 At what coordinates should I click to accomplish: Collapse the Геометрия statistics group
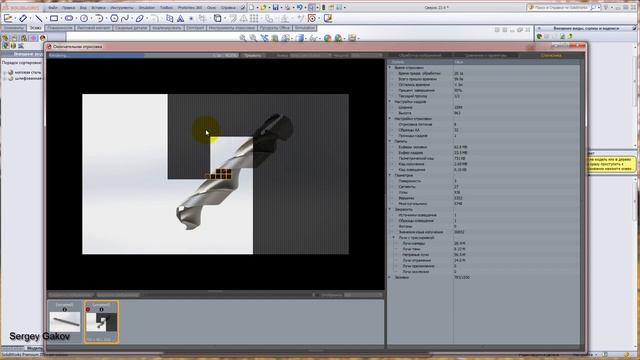390,175
